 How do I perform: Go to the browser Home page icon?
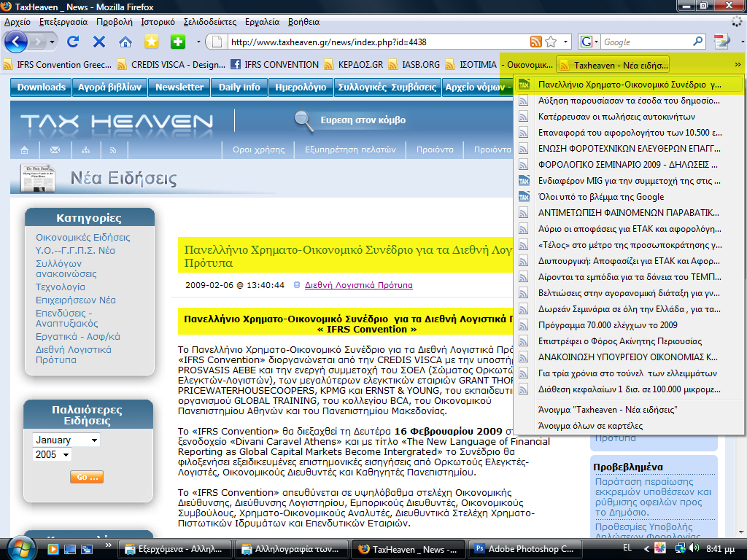pos(125,42)
